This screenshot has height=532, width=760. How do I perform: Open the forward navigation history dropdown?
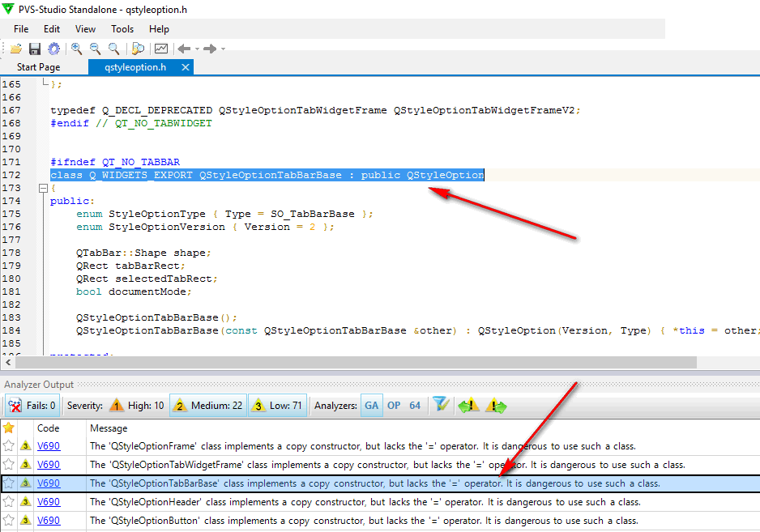(223, 49)
